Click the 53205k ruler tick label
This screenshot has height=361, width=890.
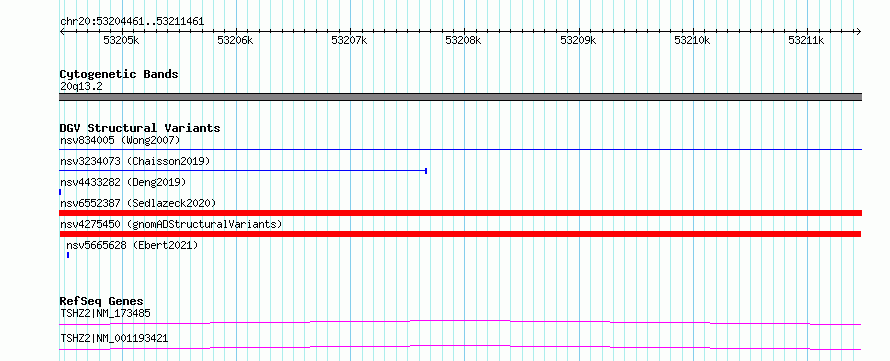point(121,41)
